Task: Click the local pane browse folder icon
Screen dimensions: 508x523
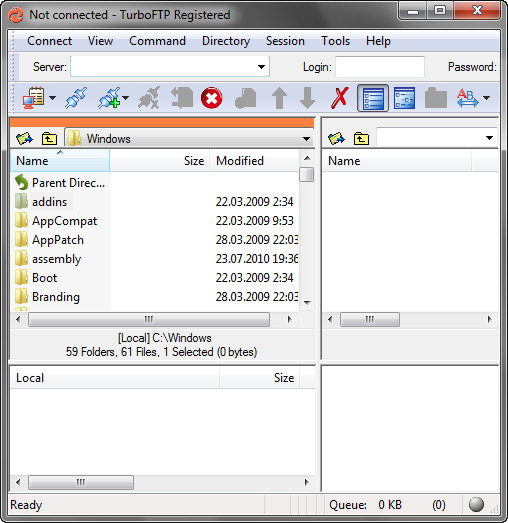Action: [24, 138]
